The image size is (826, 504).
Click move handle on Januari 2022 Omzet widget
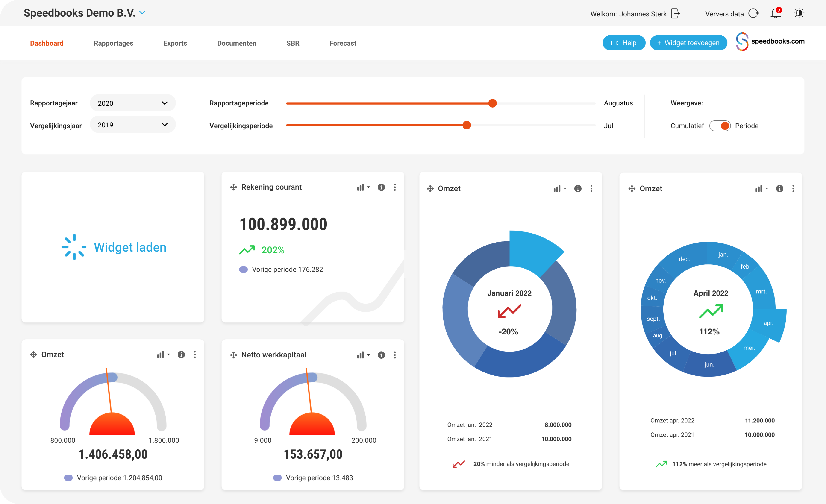430,189
